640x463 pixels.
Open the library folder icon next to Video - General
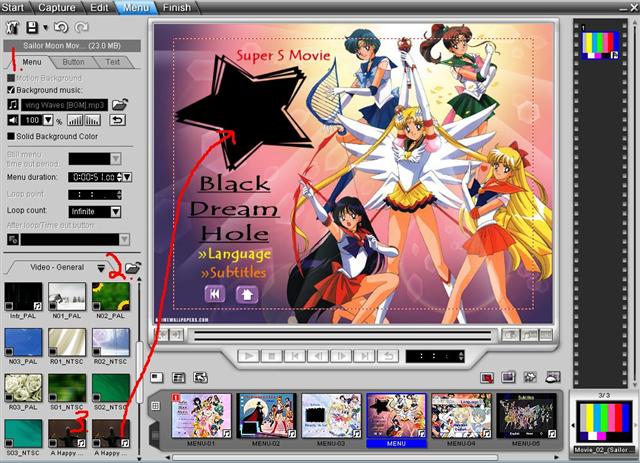133,267
